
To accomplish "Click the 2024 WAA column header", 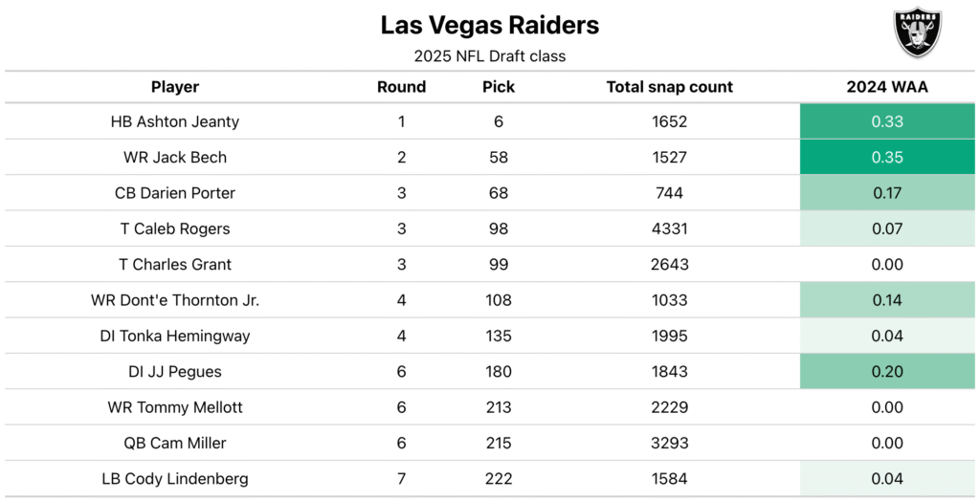I will click(887, 87).
